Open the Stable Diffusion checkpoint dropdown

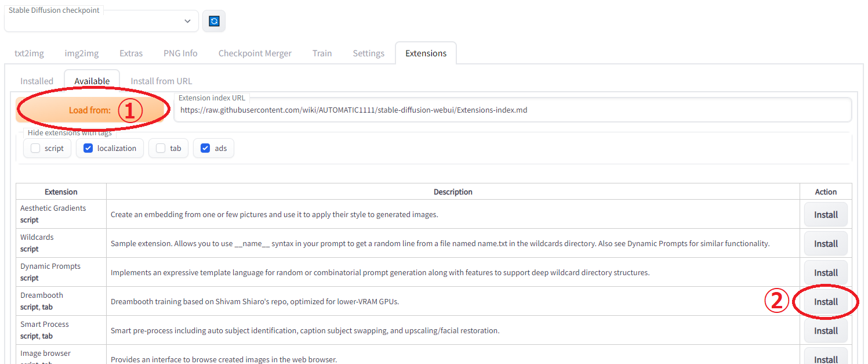pos(101,21)
